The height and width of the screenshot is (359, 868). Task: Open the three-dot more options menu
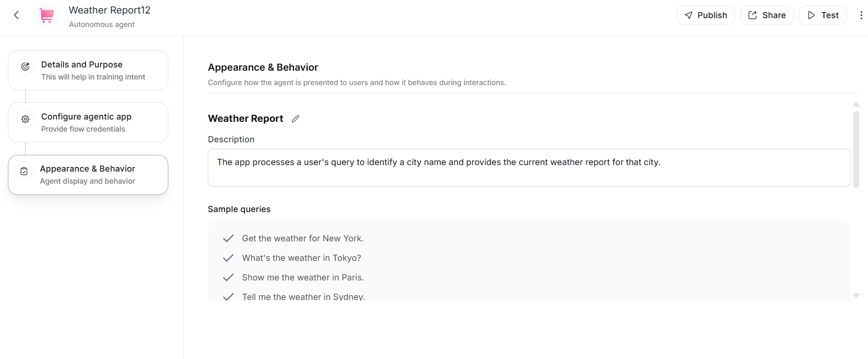click(861, 15)
